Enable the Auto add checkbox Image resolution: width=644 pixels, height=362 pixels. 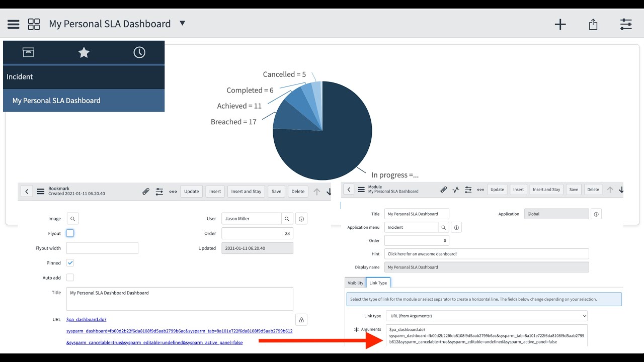click(x=69, y=277)
